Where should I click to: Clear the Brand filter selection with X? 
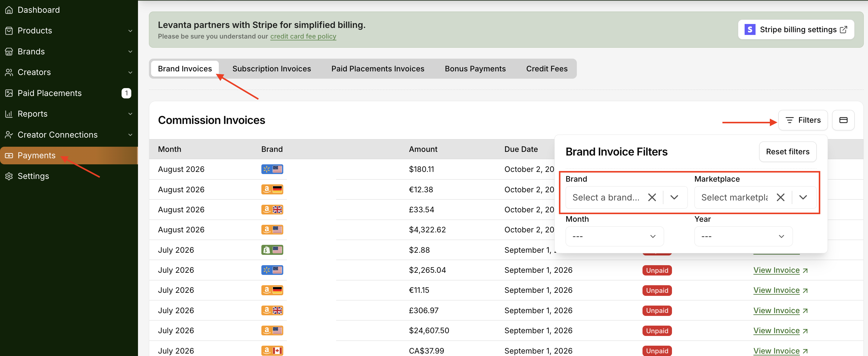point(652,197)
